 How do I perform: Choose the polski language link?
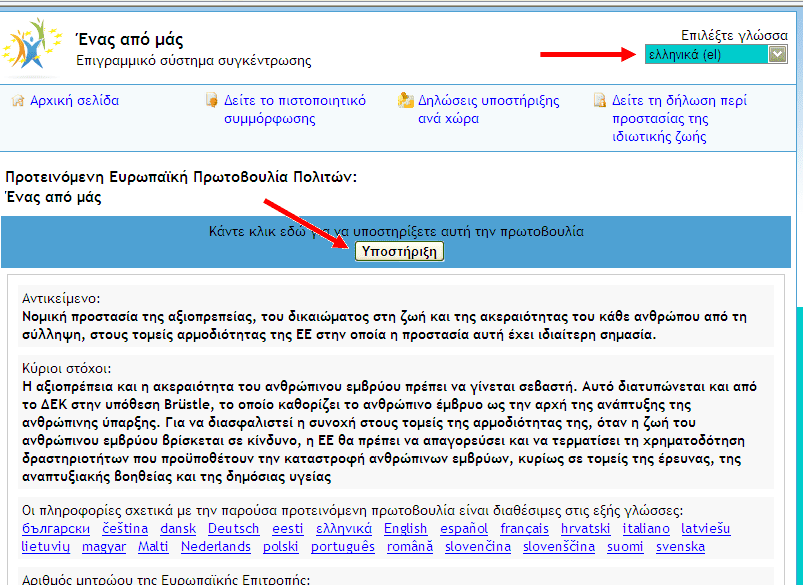(281, 546)
